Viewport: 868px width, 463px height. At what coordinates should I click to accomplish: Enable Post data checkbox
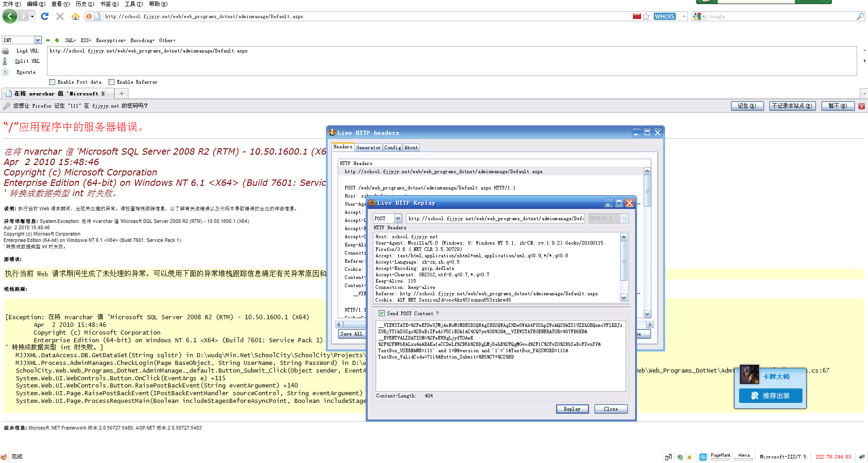52,82
